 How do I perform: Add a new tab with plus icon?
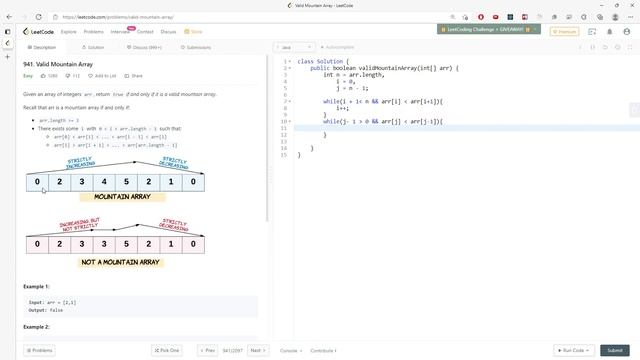[7, 57]
